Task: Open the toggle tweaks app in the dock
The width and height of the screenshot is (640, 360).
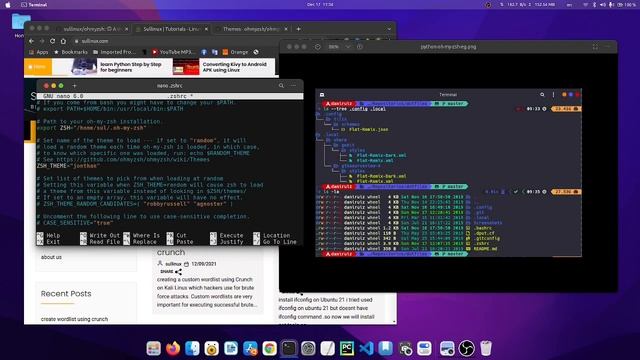Action: 424,348
